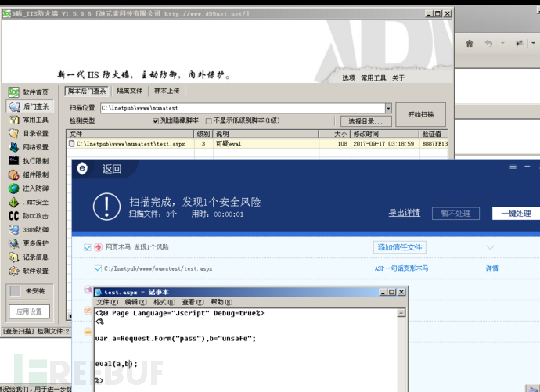Viewport: 540px width, 392px height.
Task: Click 暂不处理 button
Action: click(455, 214)
